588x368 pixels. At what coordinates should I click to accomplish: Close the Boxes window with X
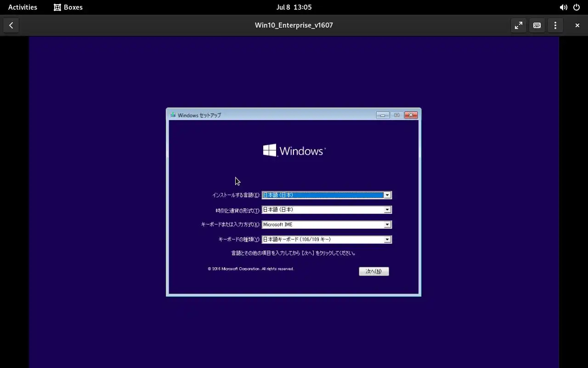click(577, 25)
